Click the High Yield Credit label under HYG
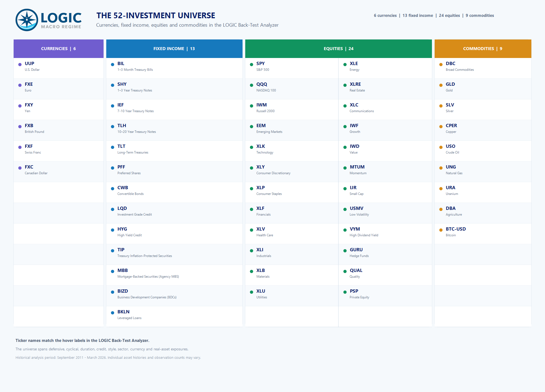Image resolution: width=545 pixels, height=392 pixels. tap(129, 235)
